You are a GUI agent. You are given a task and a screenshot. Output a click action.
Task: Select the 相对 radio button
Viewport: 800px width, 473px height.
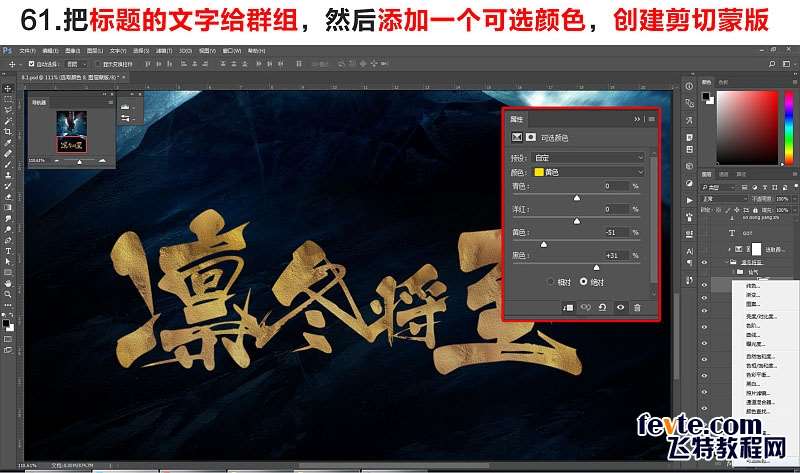click(550, 282)
